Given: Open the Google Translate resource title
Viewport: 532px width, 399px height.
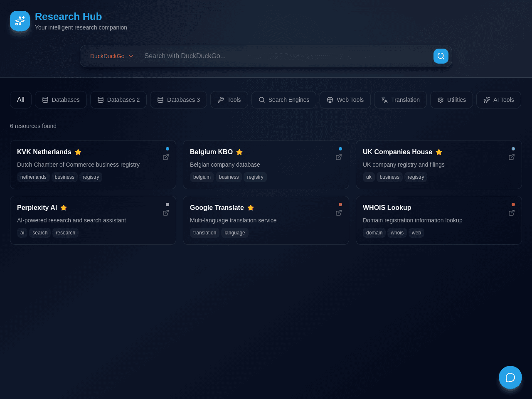Looking at the screenshot, I should [x=217, y=208].
